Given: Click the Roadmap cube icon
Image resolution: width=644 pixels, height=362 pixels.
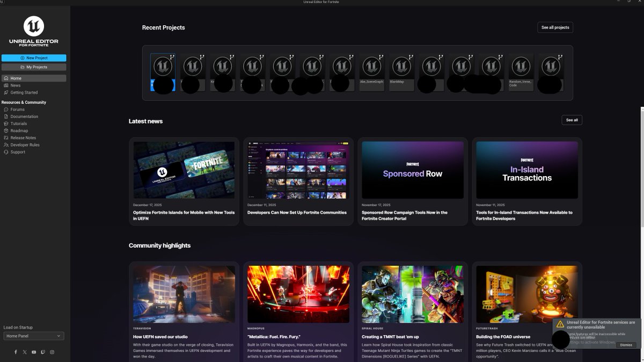Looking at the screenshot, I should point(5,131).
